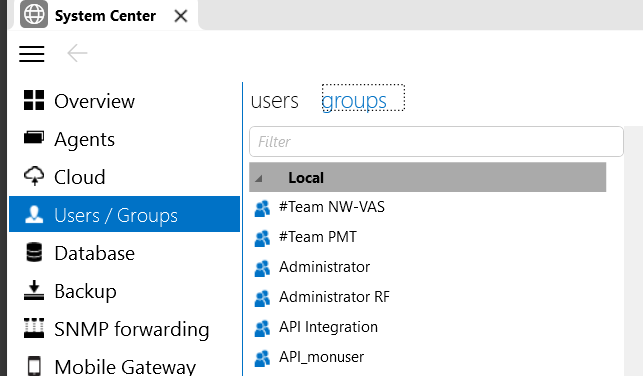Open the Users / Groups section
Image resolution: width=643 pixels, height=376 pixels.
pyautogui.click(x=124, y=214)
